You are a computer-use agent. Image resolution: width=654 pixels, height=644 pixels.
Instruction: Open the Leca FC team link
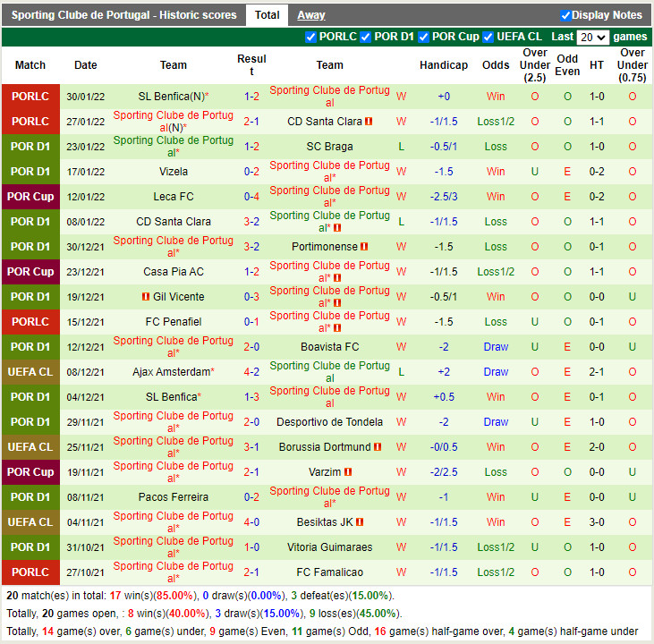[174, 197]
